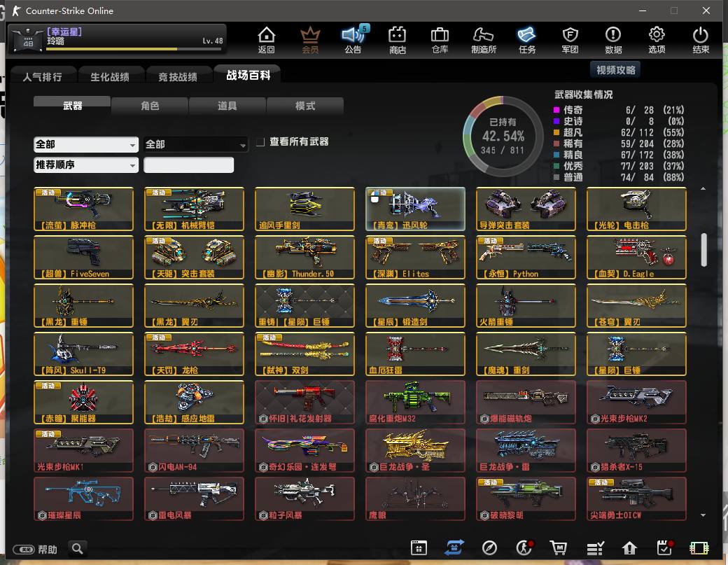Open the 【黑龙】重锤 weapon card
Image resolution: width=728 pixels, height=565 pixels.
83,305
